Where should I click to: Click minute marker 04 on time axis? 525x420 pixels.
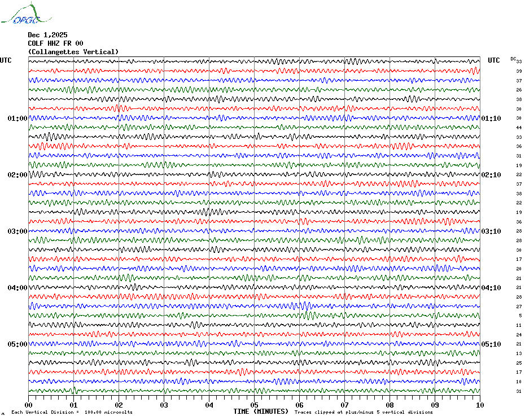tap(209, 405)
